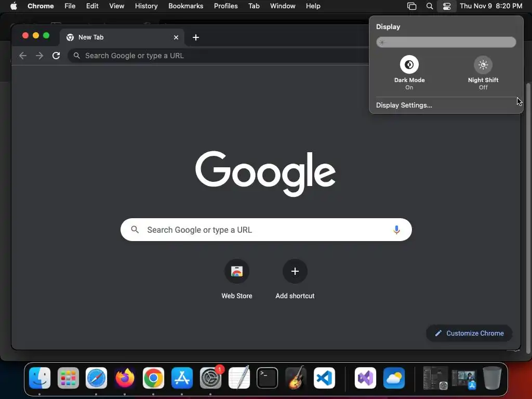Open Visual Studio purple icon in Dock
Image resolution: width=532 pixels, height=399 pixels.
[365, 378]
